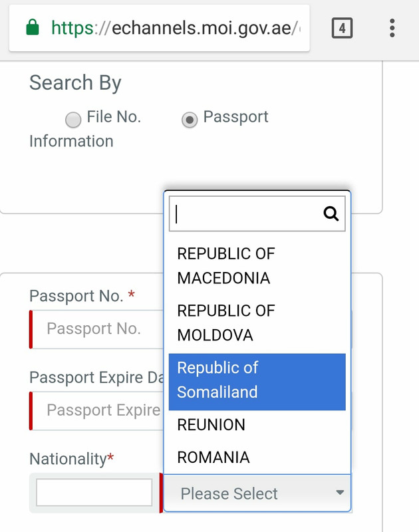Image resolution: width=419 pixels, height=532 pixels.
Task: Click the Passport label next to radio
Action: 236,117
